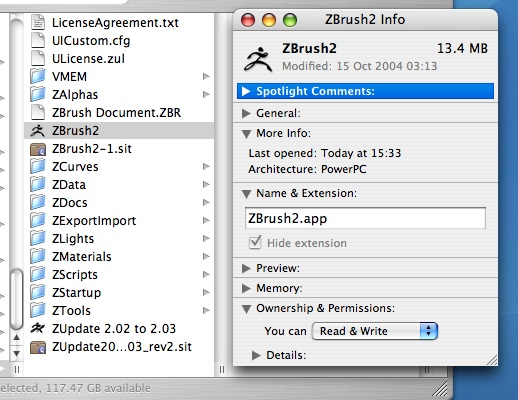Select the ULicense.zul file name

tap(88, 59)
